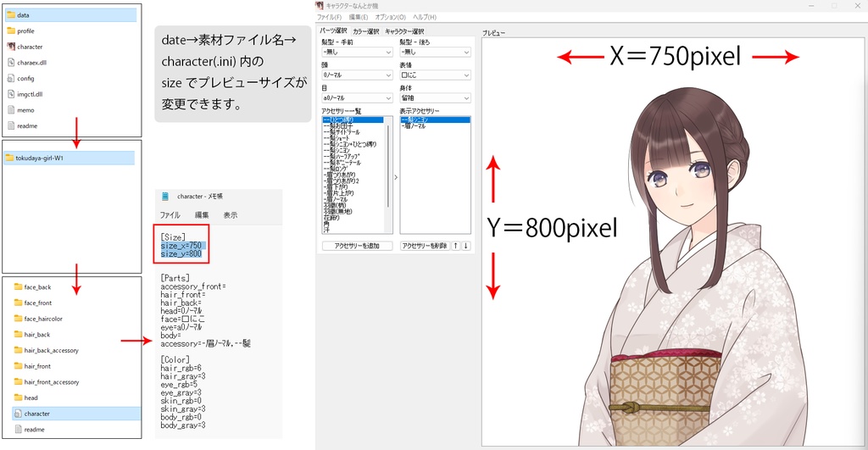Select -眉ノーマル in the 表示アクセサリー list
Viewport: 868px width, 450px height.
(414, 125)
